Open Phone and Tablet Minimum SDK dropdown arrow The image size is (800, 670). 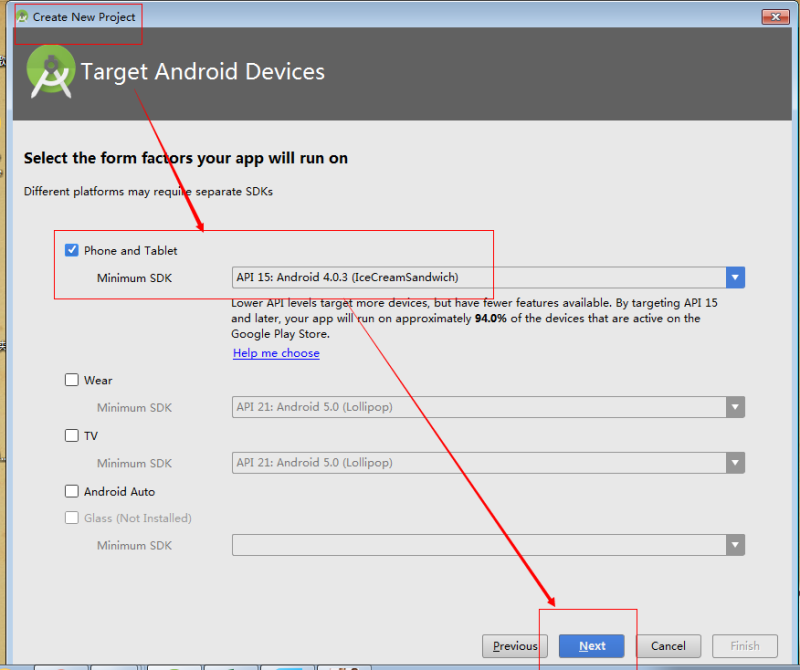tap(735, 278)
